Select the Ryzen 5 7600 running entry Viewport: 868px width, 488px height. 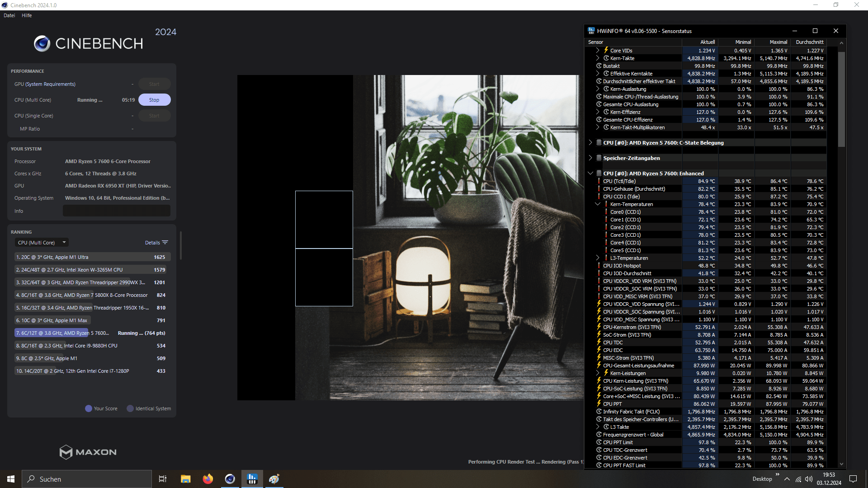coord(92,333)
